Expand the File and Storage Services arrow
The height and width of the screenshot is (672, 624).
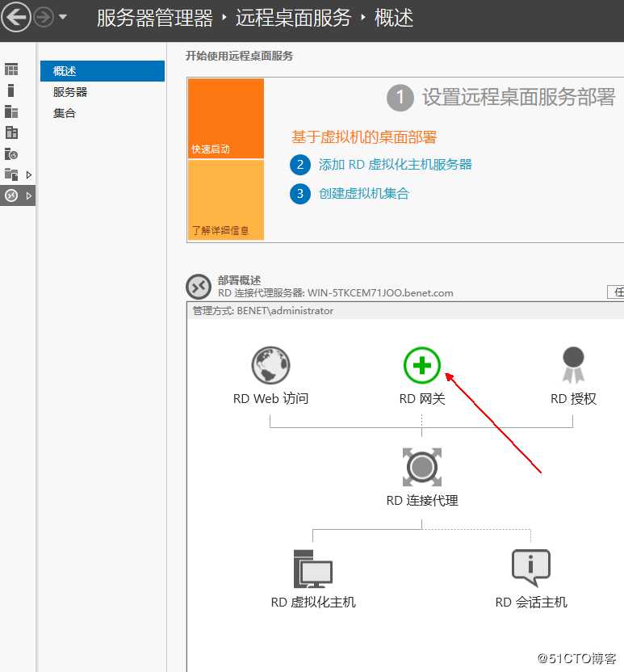[x=29, y=174]
